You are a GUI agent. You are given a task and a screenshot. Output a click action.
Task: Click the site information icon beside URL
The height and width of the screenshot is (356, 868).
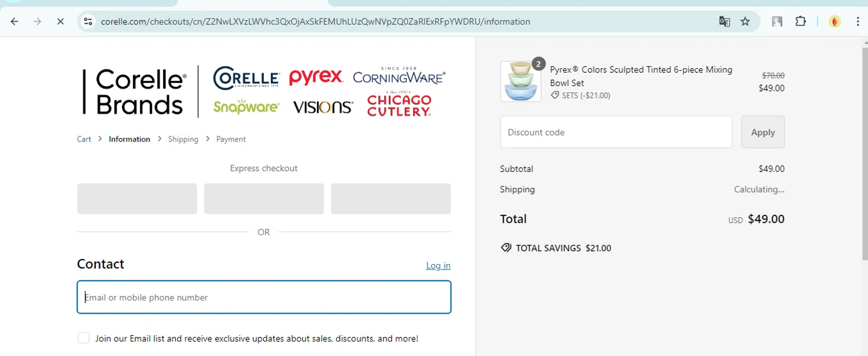88,21
